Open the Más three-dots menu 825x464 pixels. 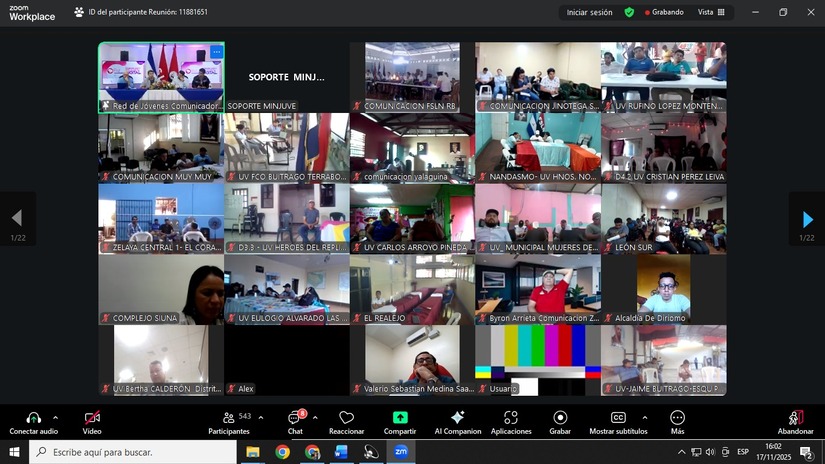pyautogui.click(x=677, y=417)
